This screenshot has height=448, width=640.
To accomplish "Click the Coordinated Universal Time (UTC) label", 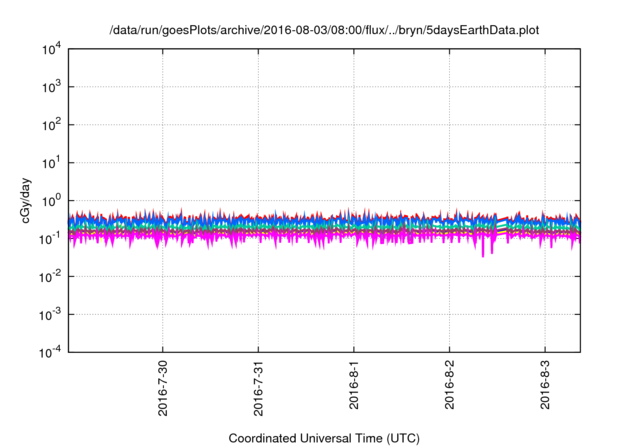I will pos(324,438).
